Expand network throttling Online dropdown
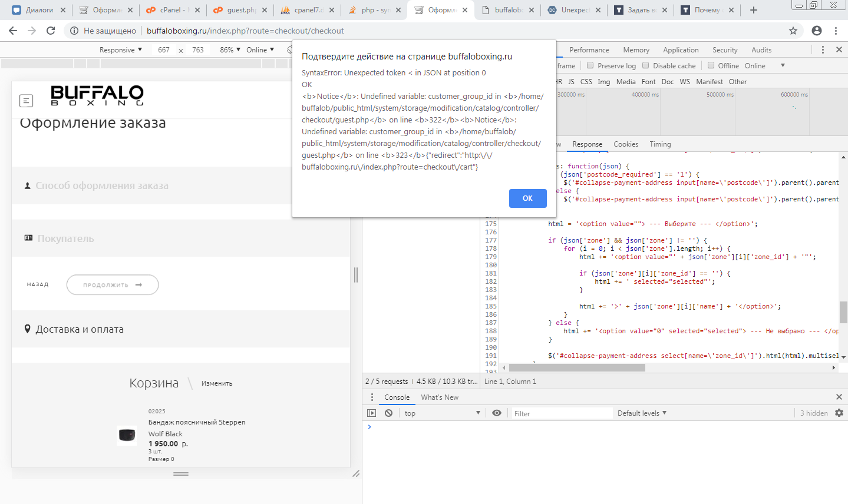 [765, 66]
